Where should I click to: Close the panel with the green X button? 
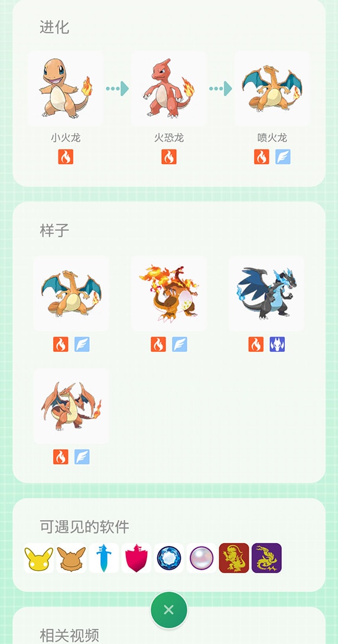(168, 610)
